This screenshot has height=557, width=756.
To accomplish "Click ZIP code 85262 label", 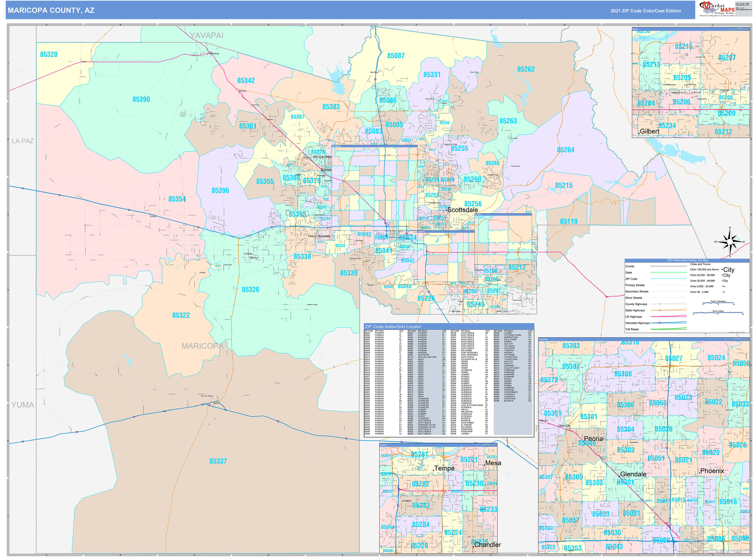I will 526,69.
